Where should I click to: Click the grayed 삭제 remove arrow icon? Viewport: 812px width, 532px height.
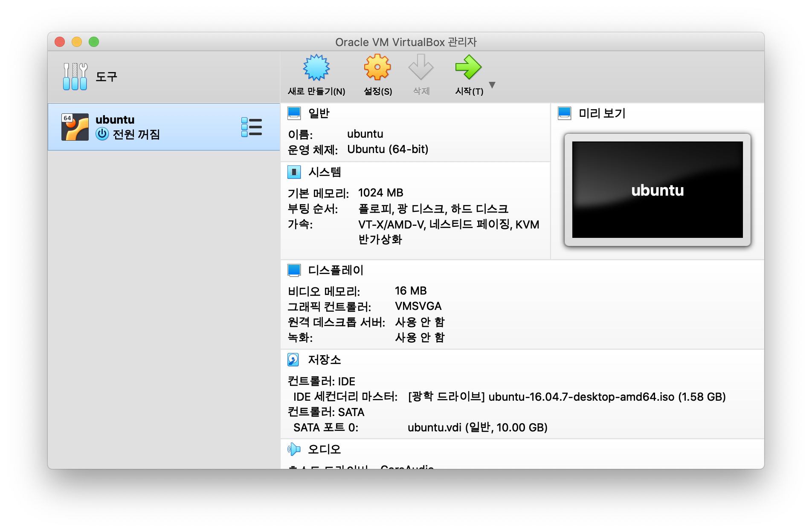click(x=421, y=67)
